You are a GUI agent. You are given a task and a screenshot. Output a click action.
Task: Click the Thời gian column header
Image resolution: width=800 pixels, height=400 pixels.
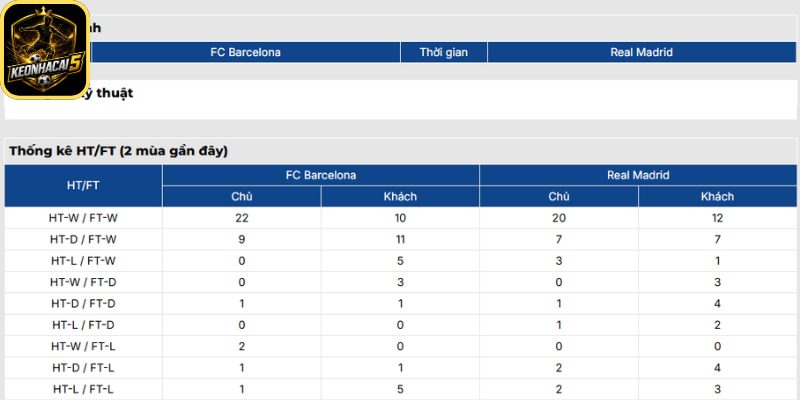[x=444, y=52]
